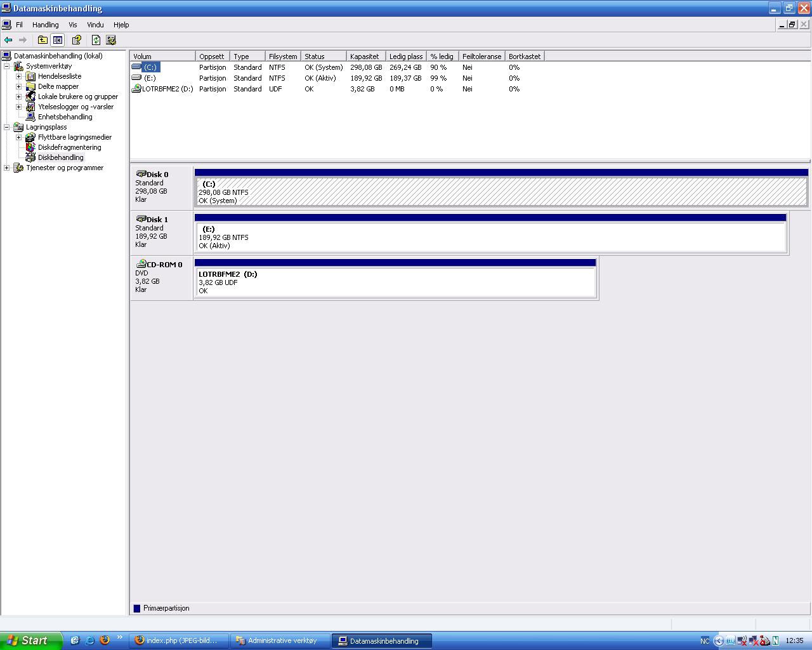Click the Tjenester og programmer icon
This screenshot has height=650, width=812.
point(18,168)
